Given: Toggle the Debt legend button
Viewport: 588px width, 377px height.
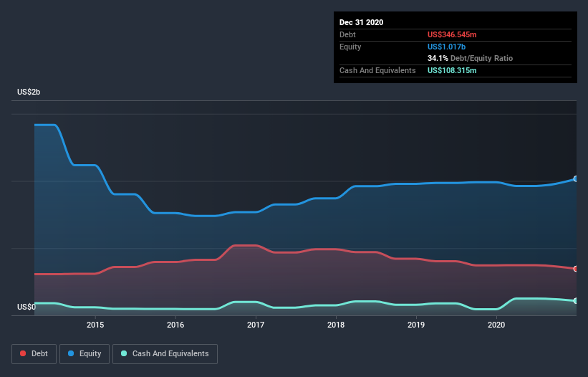Looking at the screenshot, I should (34, 354).
